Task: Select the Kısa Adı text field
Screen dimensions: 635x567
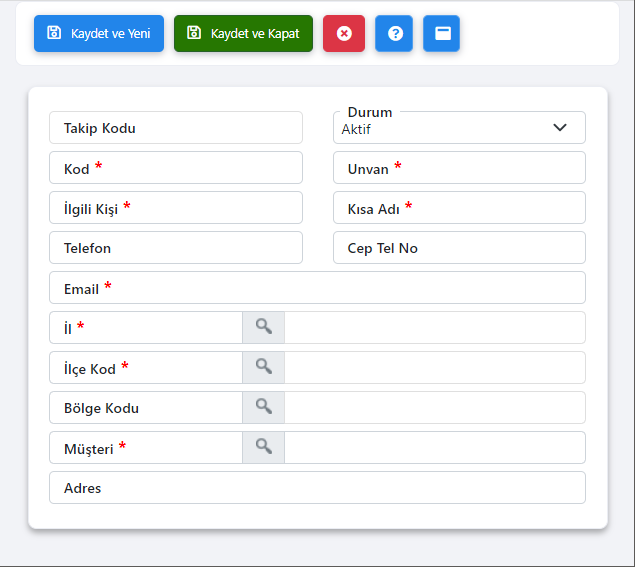Action: click(x=459, y=207)
